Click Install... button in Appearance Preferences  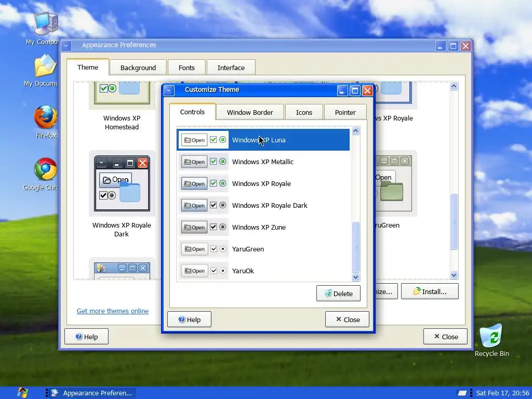[x=430, y=291]
